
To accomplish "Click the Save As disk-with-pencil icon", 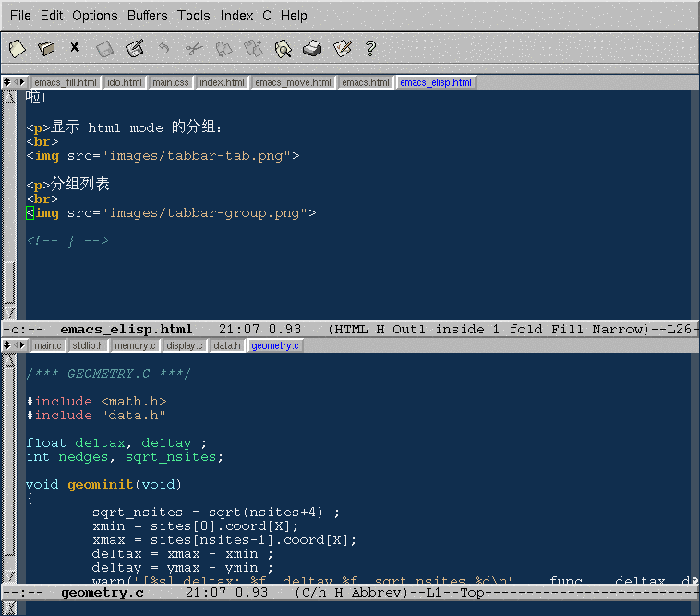I will (x=135, y=47).
